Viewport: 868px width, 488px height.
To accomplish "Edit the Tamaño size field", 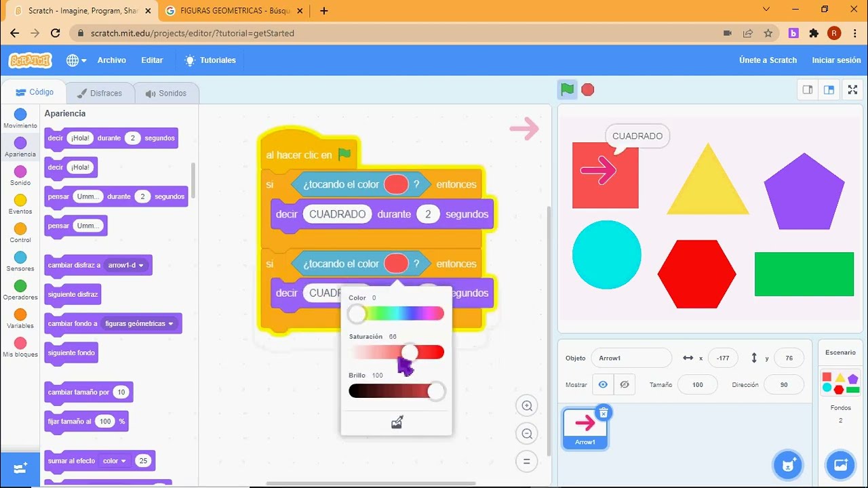I will coord(698,384).
